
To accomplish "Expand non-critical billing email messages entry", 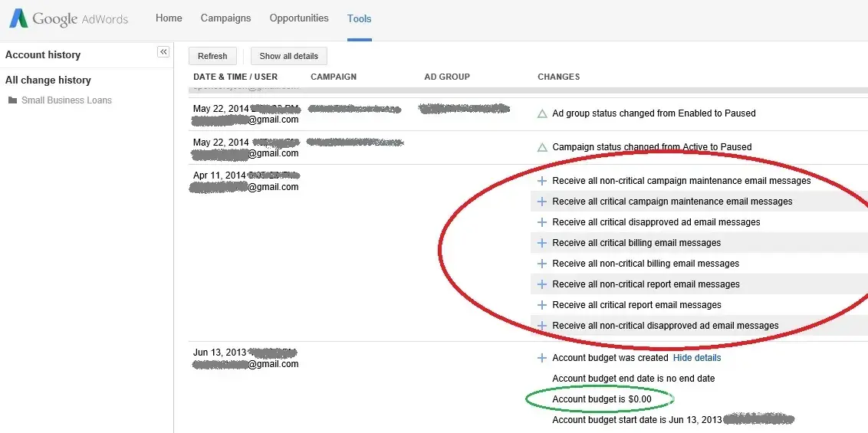I will tap(542, 264).
